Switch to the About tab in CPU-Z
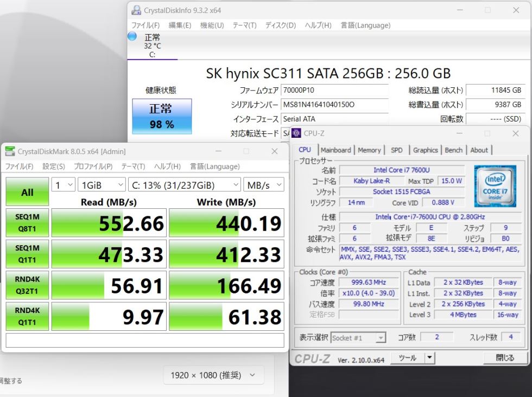 pyautogui.click(x=479, y=150)
